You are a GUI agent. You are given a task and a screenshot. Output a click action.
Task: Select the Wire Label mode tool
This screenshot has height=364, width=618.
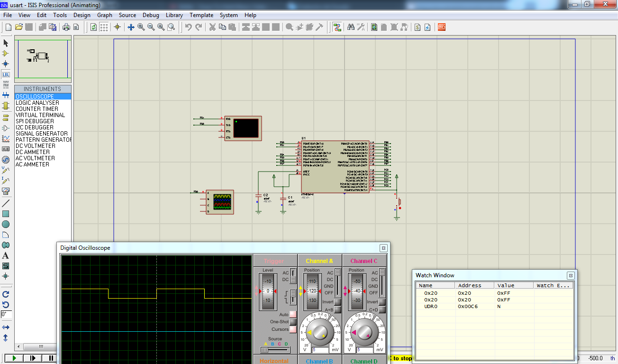coord(6,74)
